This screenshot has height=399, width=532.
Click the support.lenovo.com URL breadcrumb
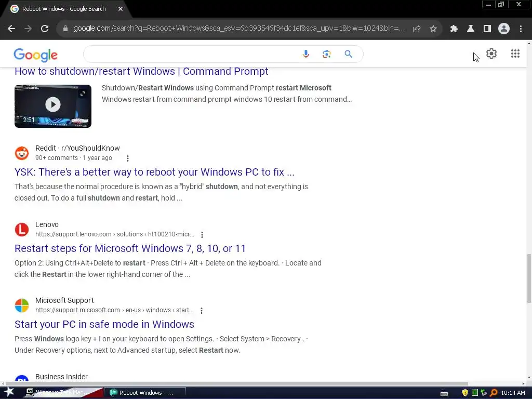coord(115,234)
